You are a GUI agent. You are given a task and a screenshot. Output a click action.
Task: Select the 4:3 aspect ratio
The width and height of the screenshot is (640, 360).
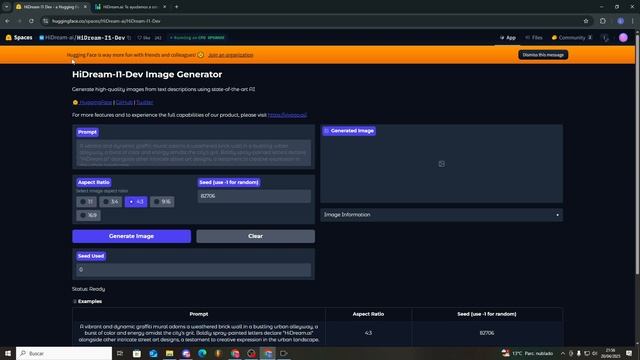136,202
